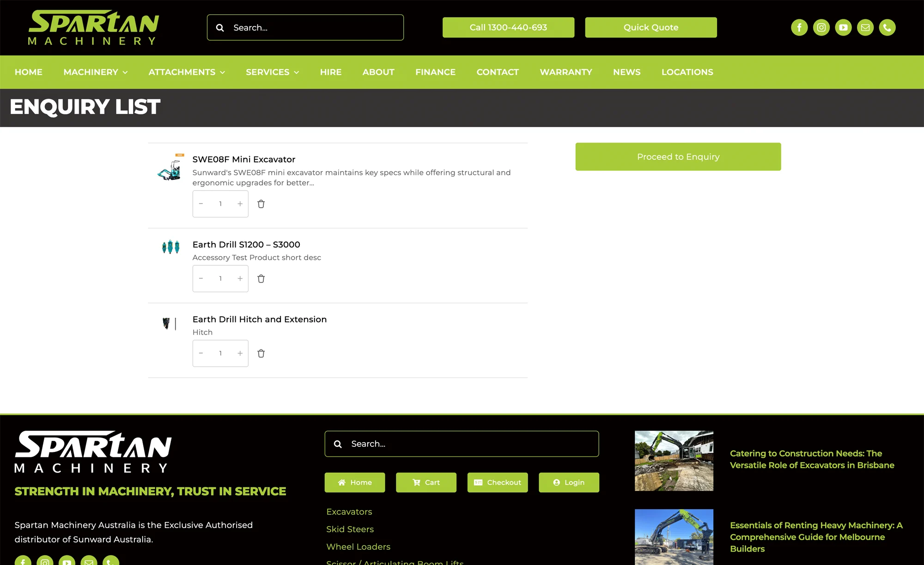Open the Hire page

[x=331, y=72]
